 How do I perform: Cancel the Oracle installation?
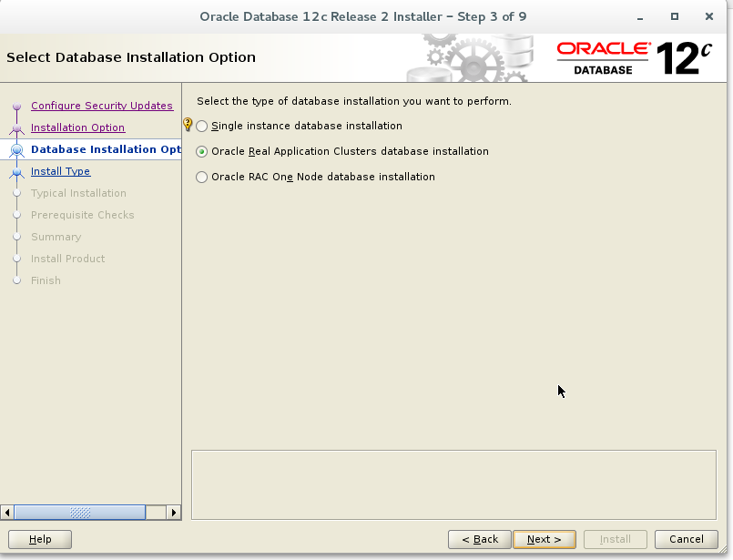[x=686, y=539]
